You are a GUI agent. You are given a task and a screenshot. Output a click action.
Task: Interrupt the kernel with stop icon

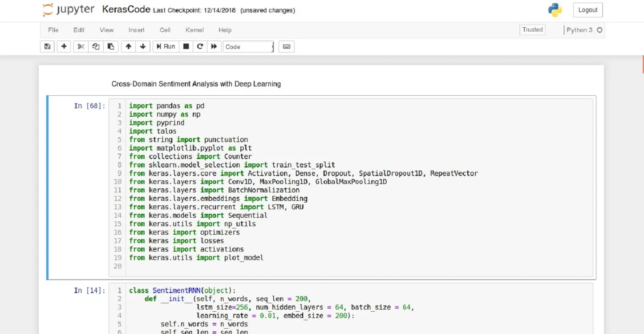(x=186, y=46)
